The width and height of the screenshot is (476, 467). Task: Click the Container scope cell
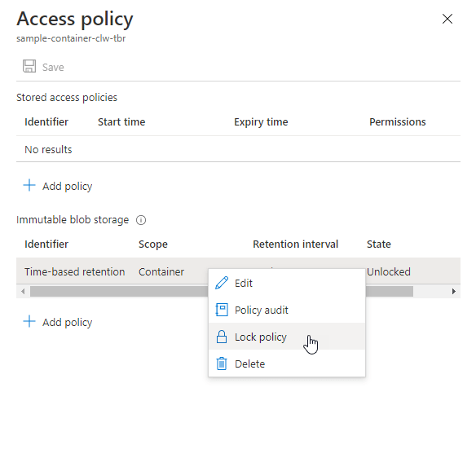[161, 271]
